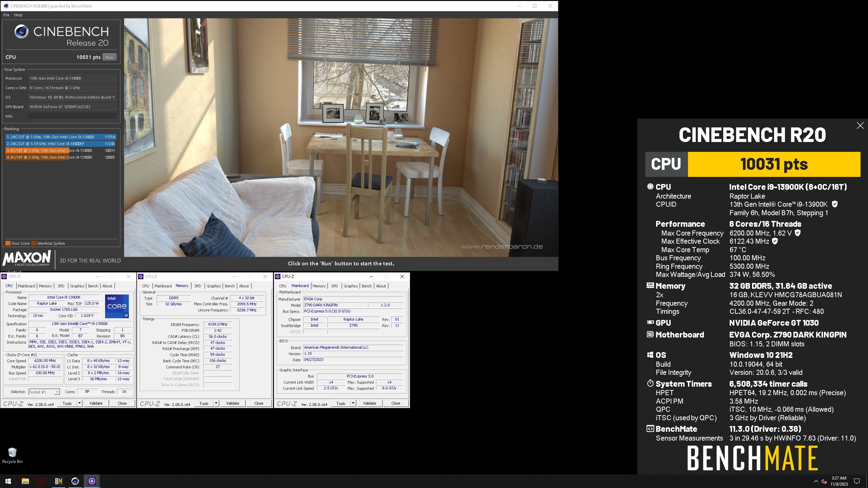Show hidden system tray icons
This screenshot has height=488, width=868.
pos(816,481)
